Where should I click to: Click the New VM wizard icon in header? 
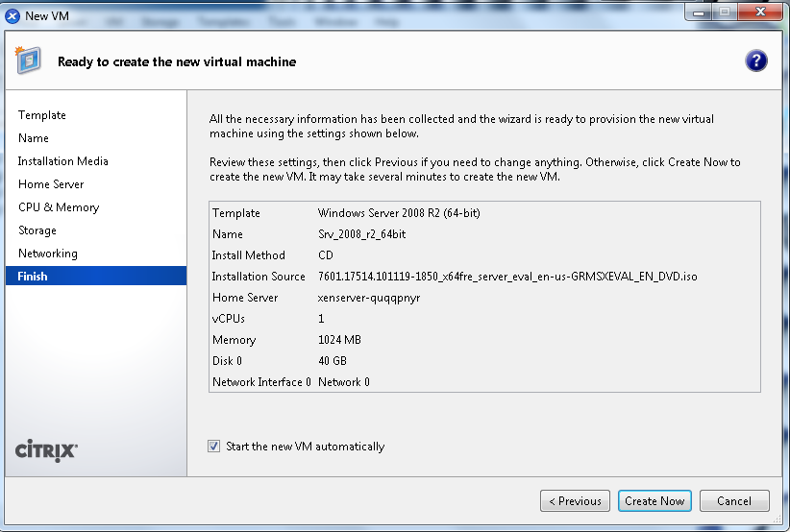[x=28, y=60]
